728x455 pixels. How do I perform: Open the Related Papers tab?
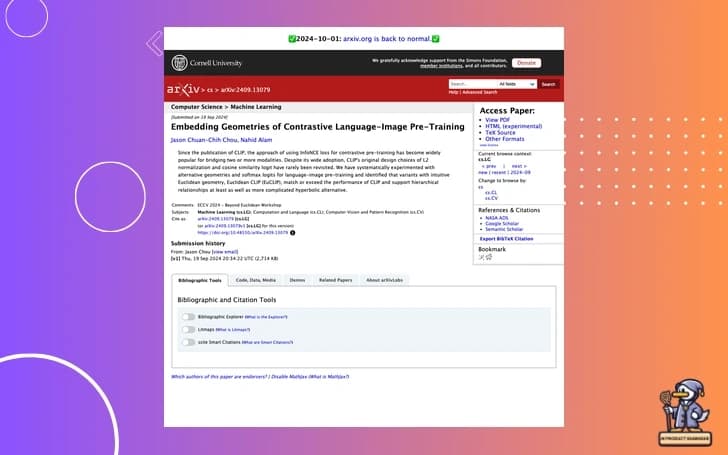(x=335, y=280)
